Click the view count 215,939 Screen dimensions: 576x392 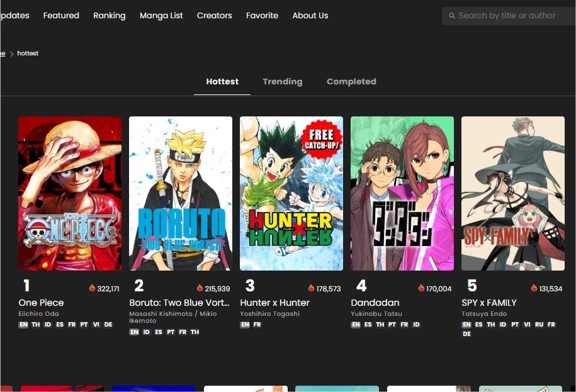217,289
